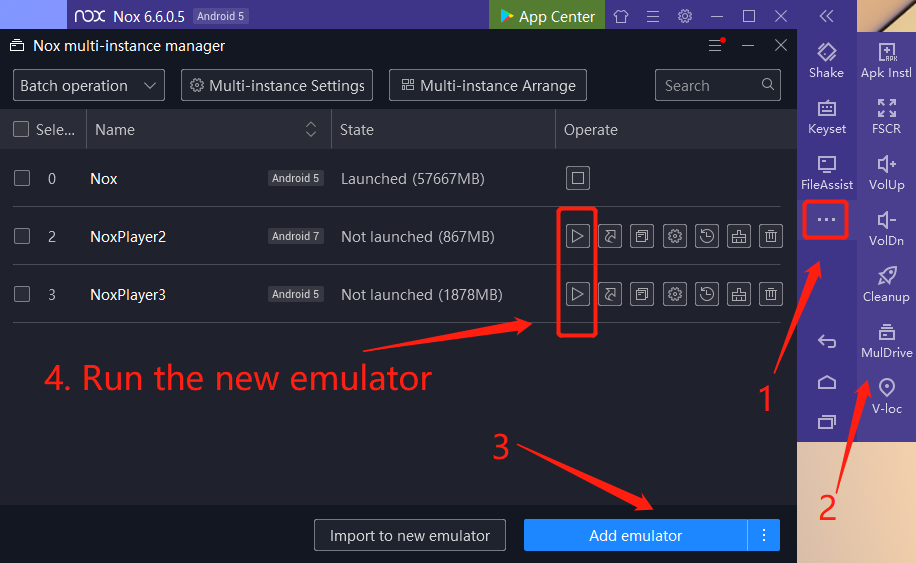This screenshot has width=916, height=563.
Task: Sort instances by Name column arrows
Action: [311, 129]
